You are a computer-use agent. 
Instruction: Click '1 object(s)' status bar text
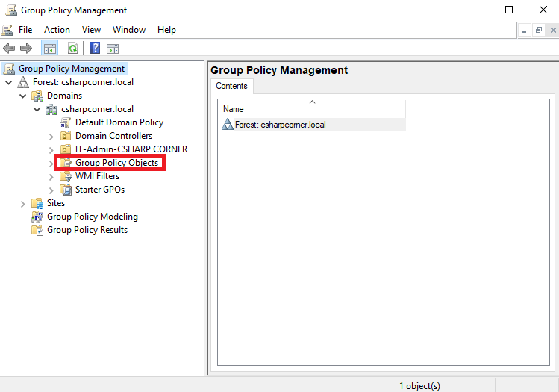(420, 386)
